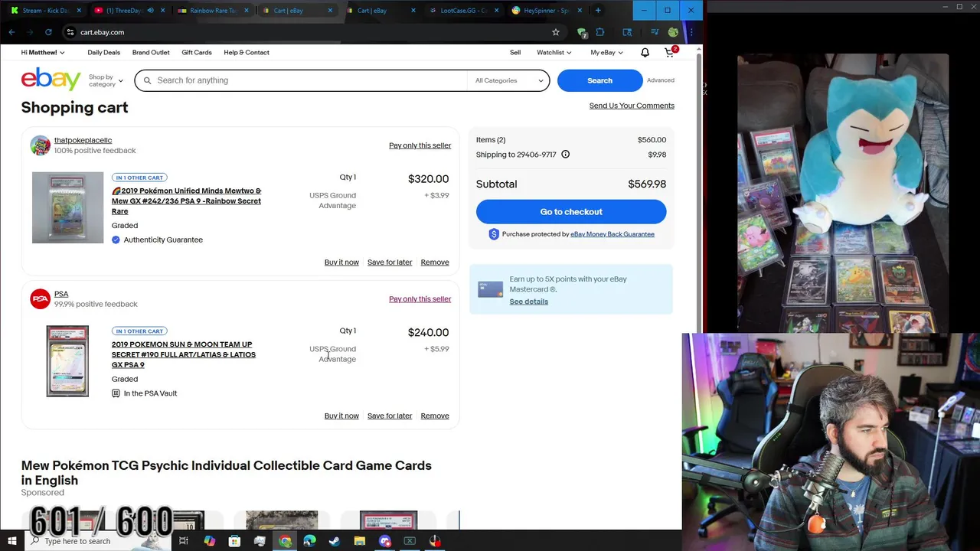Go back in browser history
Screen dimensions: 980x551
[11, 32]
